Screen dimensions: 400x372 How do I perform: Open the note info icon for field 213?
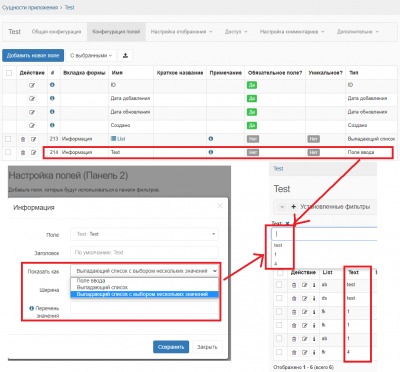pyautogui.click(x=211, y=139)
